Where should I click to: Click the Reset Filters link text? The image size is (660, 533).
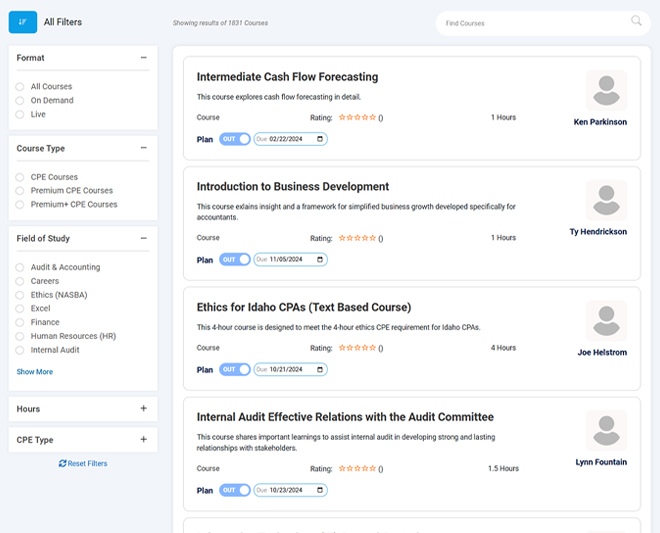pos(88,464)
